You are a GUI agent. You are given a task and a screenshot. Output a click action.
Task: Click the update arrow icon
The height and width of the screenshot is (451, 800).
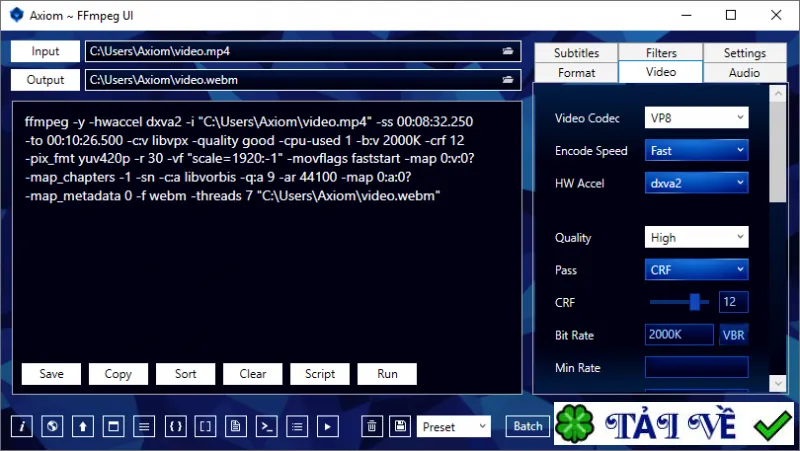tap(83, 427)
